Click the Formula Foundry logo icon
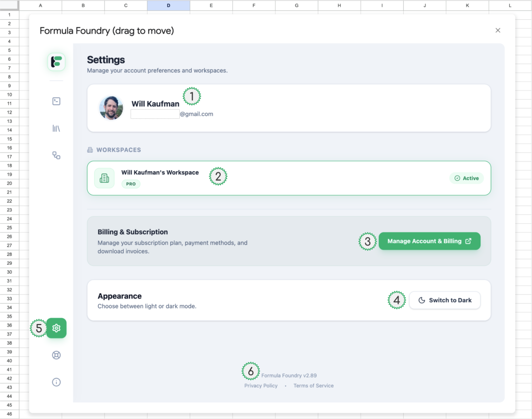This screenshot has width=532, height=419. tap(56, 62)
